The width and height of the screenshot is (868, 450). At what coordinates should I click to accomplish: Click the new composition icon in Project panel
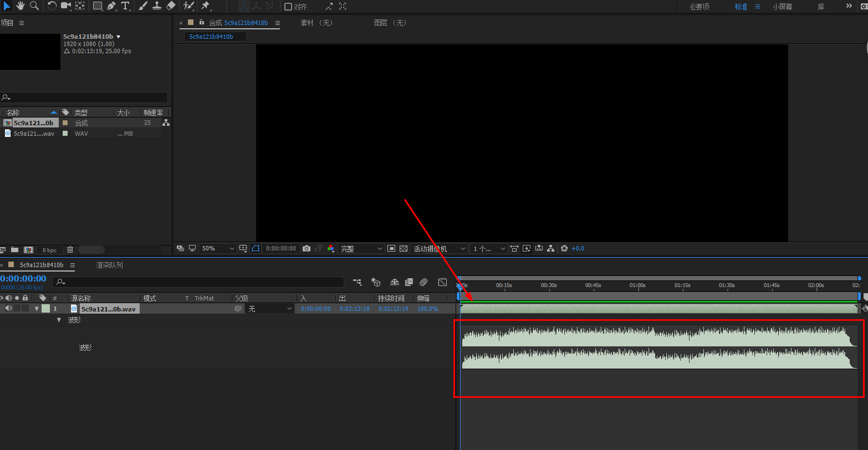[29, 250]
